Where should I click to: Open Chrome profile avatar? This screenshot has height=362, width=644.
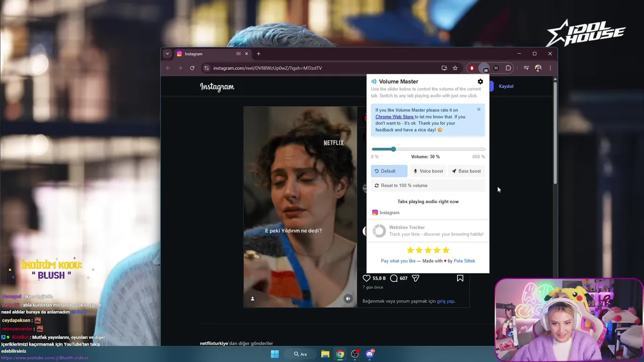click(538, 68)
